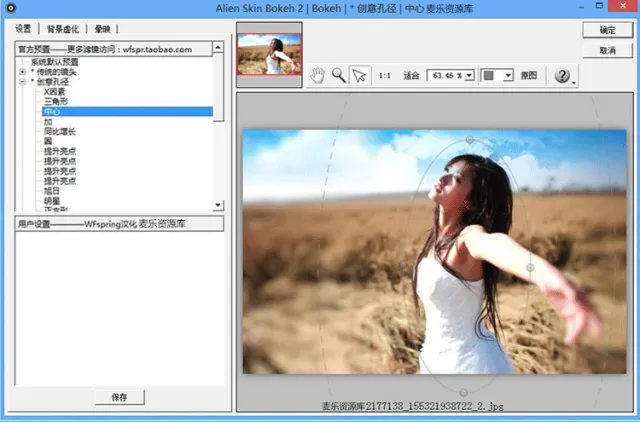Select the Hand pan tool
The width and height of the screenshot is (640, 422).
pyautogui.click(x=318, y=76)
